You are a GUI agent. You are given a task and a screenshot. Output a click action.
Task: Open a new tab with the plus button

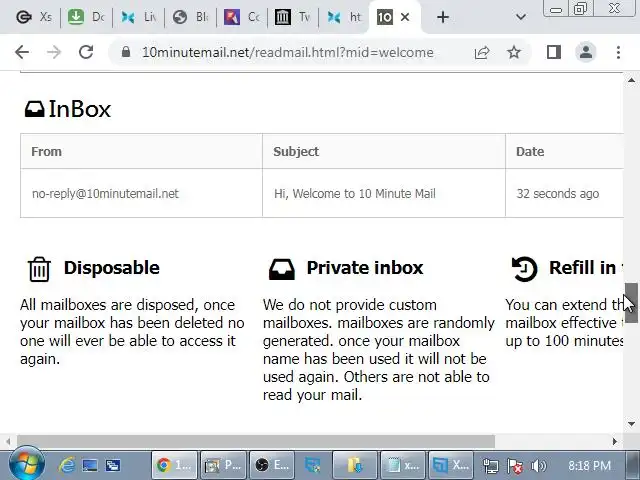[443, 17]
